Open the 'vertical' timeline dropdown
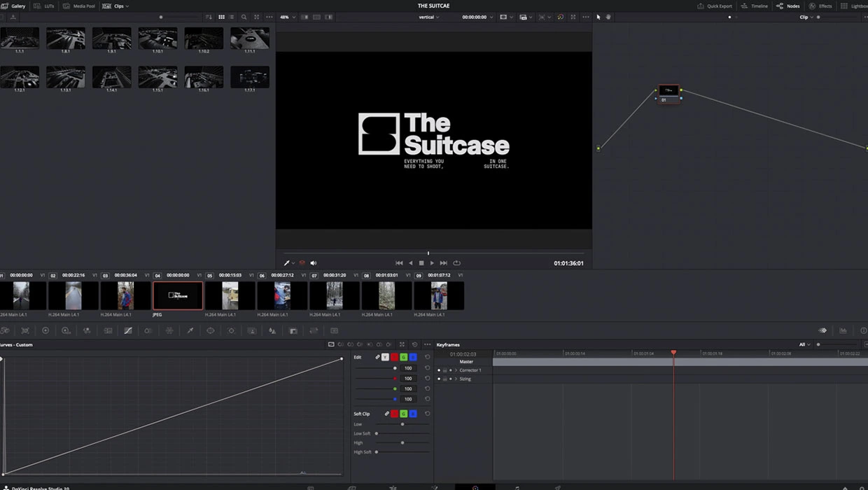Viewport: 868px width, 490px height. pos(429,17)
